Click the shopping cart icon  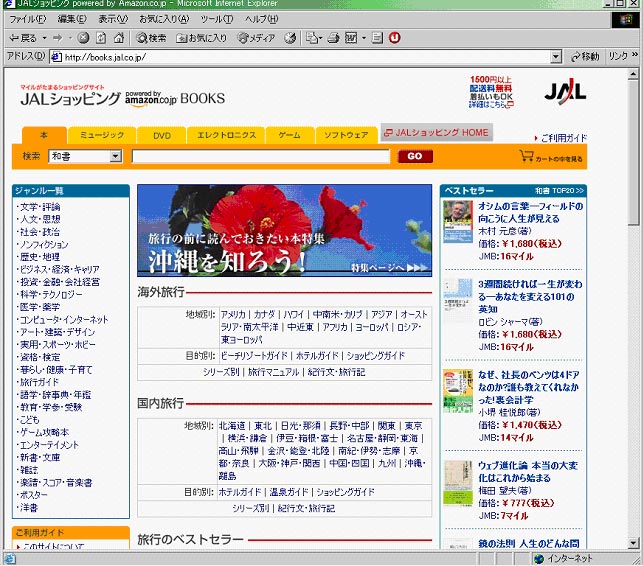pyautogui.click(x=526, y=156)
